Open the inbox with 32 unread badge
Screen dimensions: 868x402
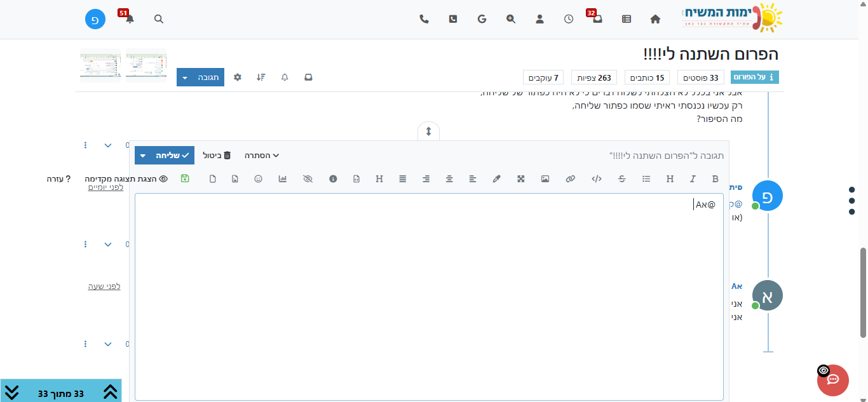coord(597,19)
